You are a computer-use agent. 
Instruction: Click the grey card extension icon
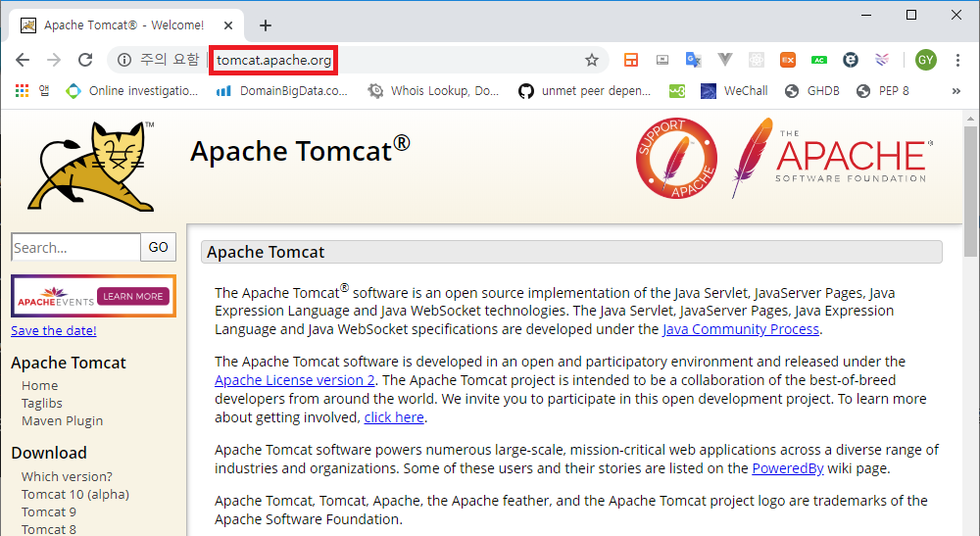[662, 60]
